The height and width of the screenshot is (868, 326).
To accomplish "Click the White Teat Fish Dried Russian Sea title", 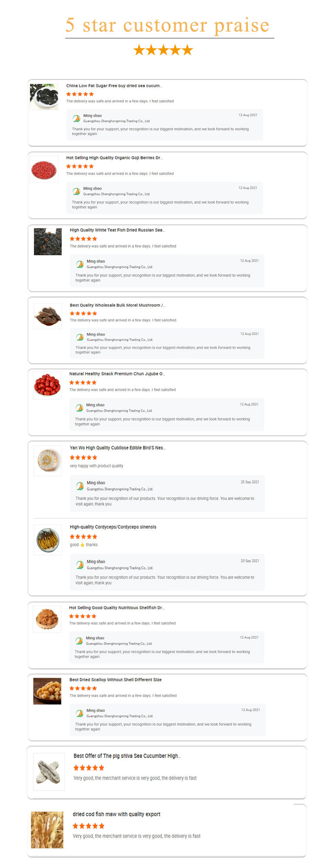I will 117,230.
